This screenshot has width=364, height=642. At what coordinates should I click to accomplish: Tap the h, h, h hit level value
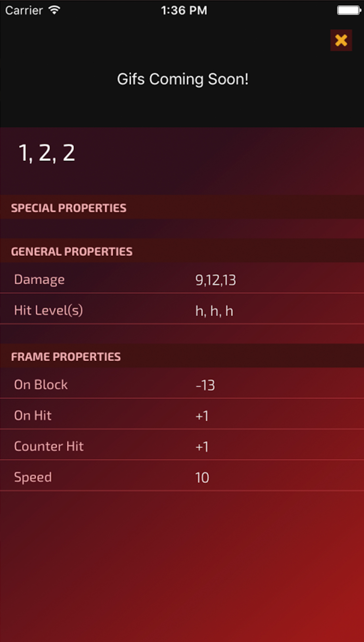click(x=214, y=311)
